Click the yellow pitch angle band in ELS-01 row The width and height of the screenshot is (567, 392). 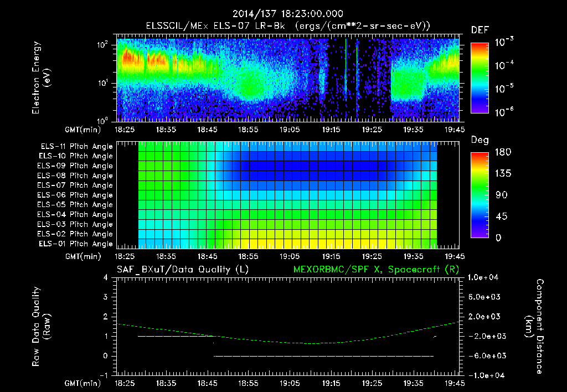click(318, 244)
